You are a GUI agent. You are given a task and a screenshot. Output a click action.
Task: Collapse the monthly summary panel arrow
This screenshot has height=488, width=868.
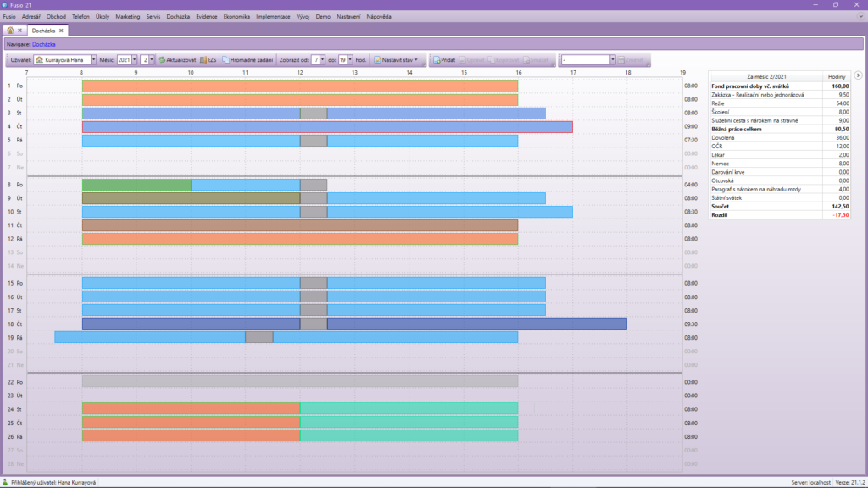858,76
